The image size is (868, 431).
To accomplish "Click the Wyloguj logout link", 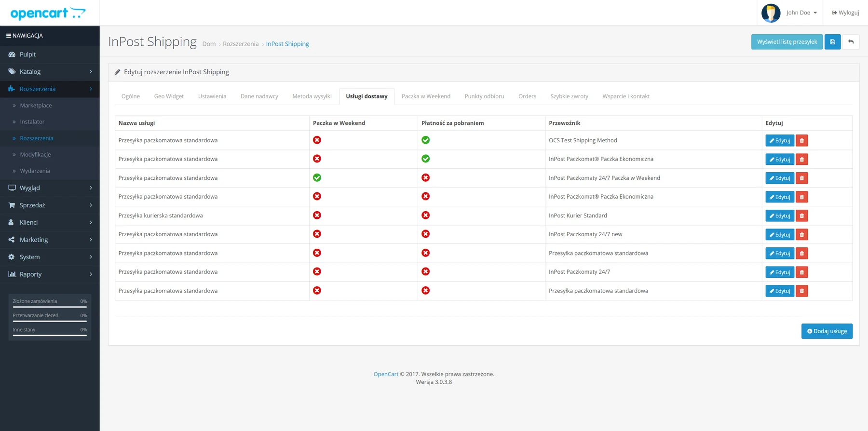I will pos(845,13).
